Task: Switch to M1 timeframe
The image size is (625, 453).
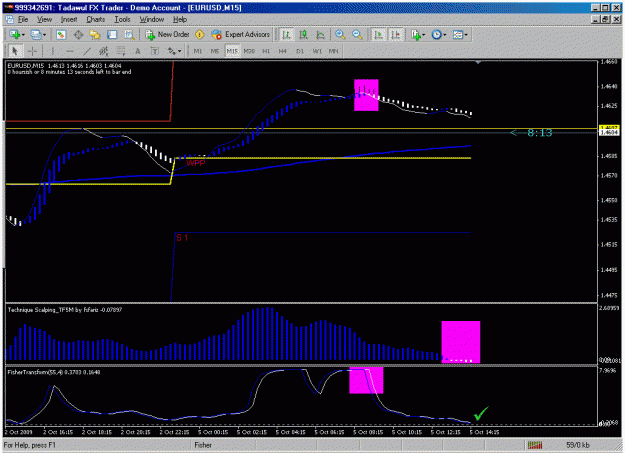Action: (198, 51)
